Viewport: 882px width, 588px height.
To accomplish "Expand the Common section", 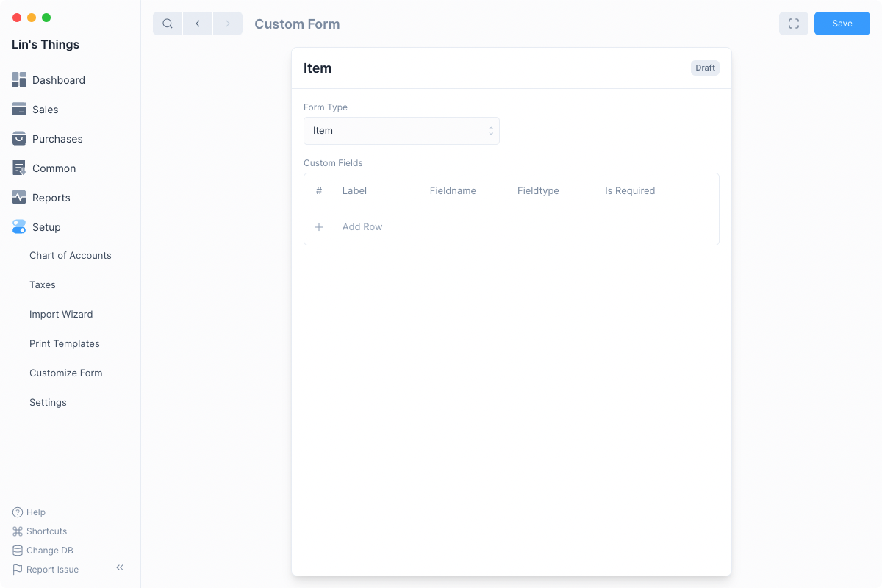I will [54, 168].
